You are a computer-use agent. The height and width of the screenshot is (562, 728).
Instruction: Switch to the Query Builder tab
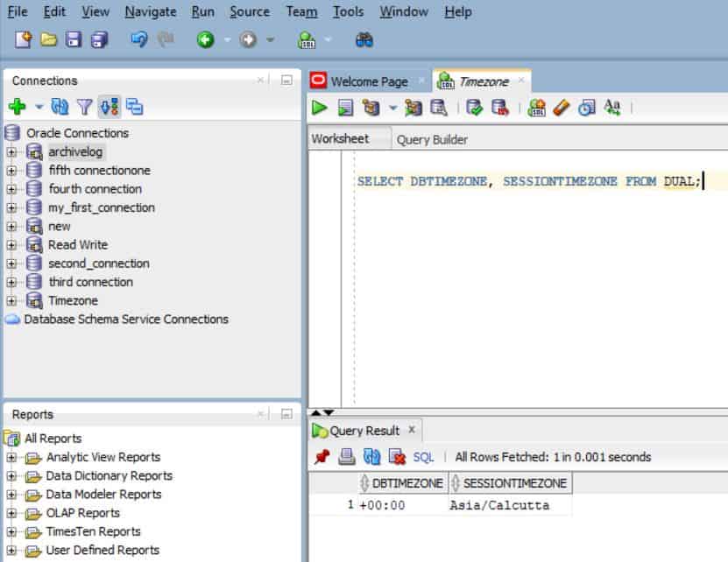[432, 138]
